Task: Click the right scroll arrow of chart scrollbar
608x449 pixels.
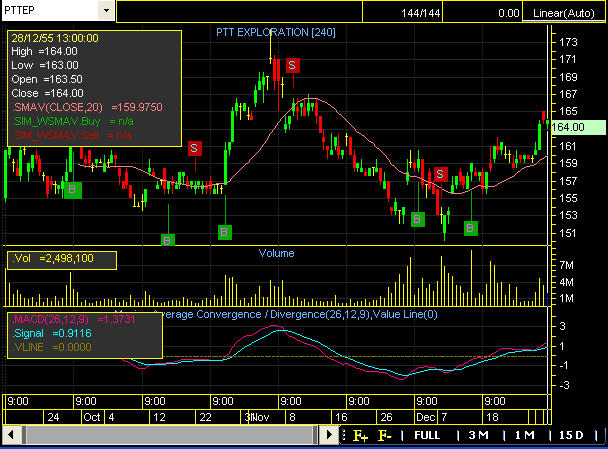Action: (329, 435)
